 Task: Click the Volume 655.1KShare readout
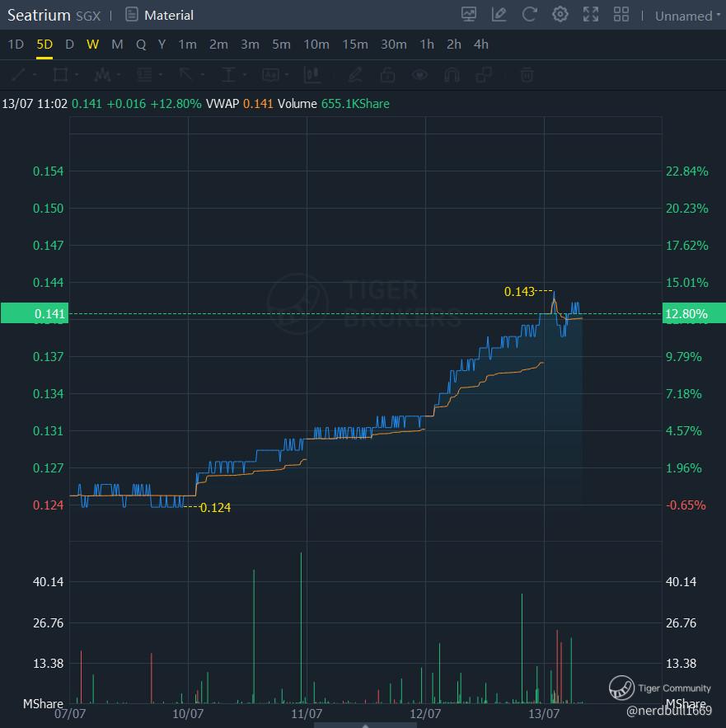(334, 104)
